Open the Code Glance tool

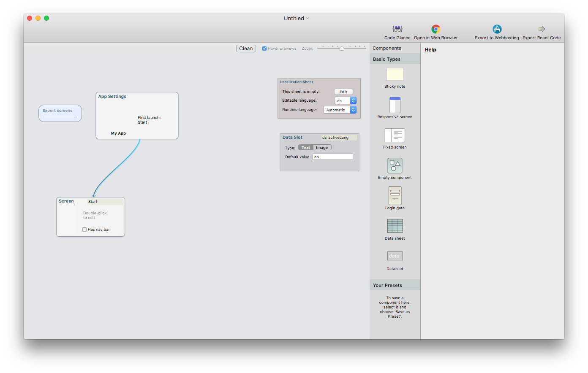(397, 29)
